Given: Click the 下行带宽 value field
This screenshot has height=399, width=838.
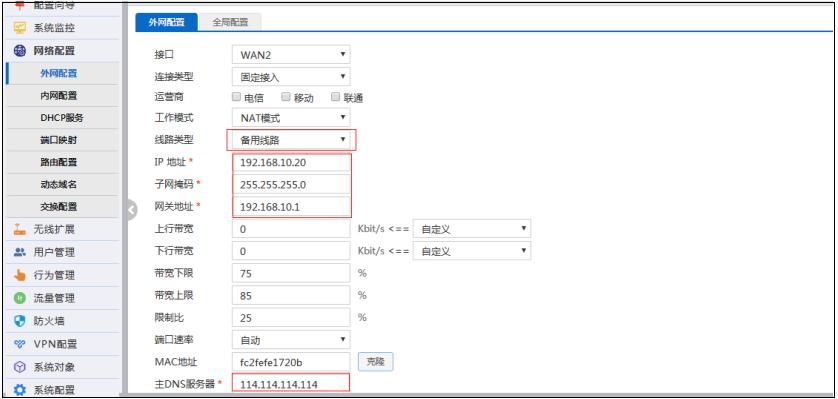Looking at the screenshot, I should tap(291, 251).
